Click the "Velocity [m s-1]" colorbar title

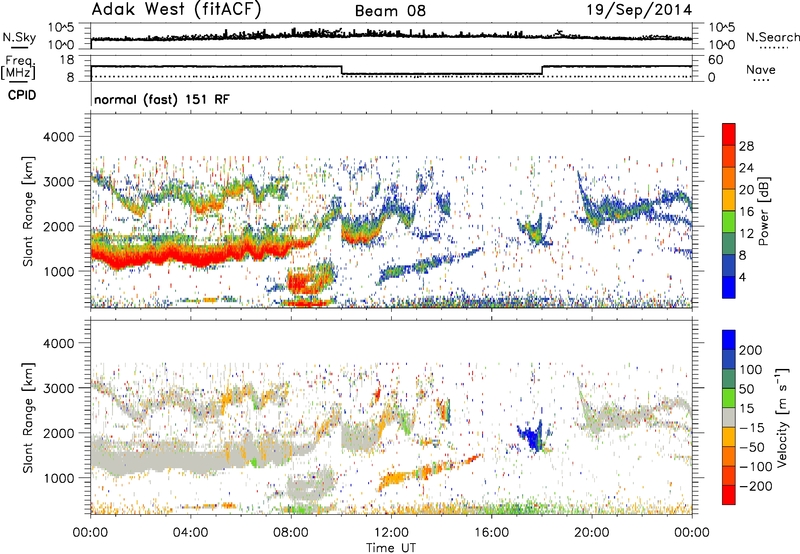coord(781,417)
